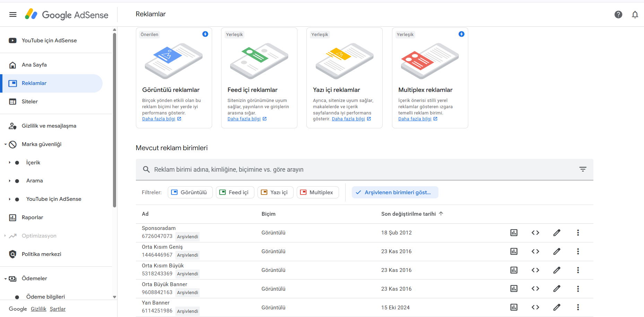
Task: Create a Görüntülü reklamlar ad unit
Action: 174,78
